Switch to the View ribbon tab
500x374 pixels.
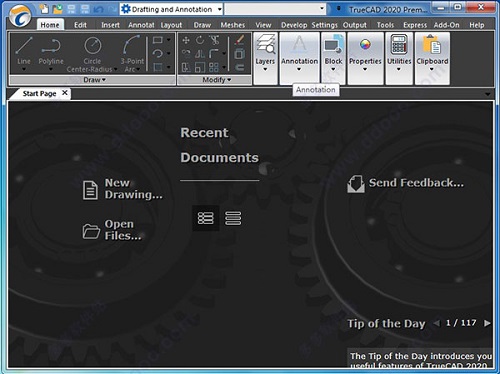263,25
